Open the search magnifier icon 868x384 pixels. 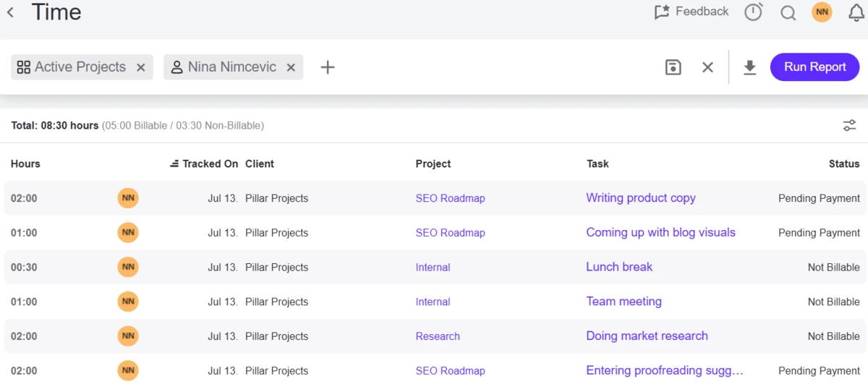788,12
